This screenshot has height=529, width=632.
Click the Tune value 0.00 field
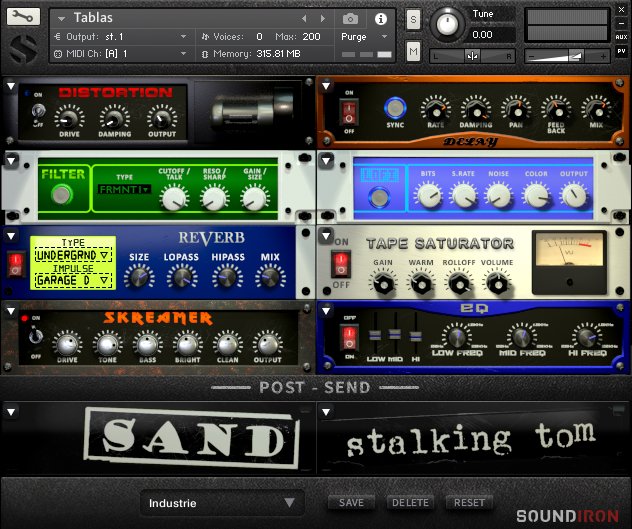(x=494, y=35)
